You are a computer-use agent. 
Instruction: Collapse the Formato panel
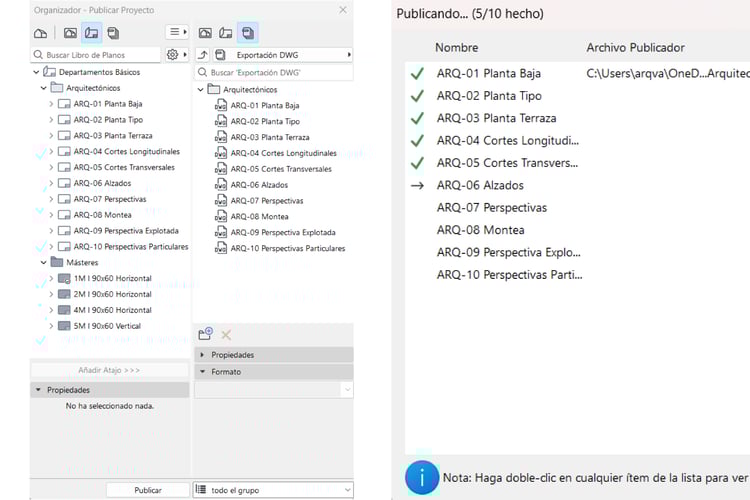274,372
